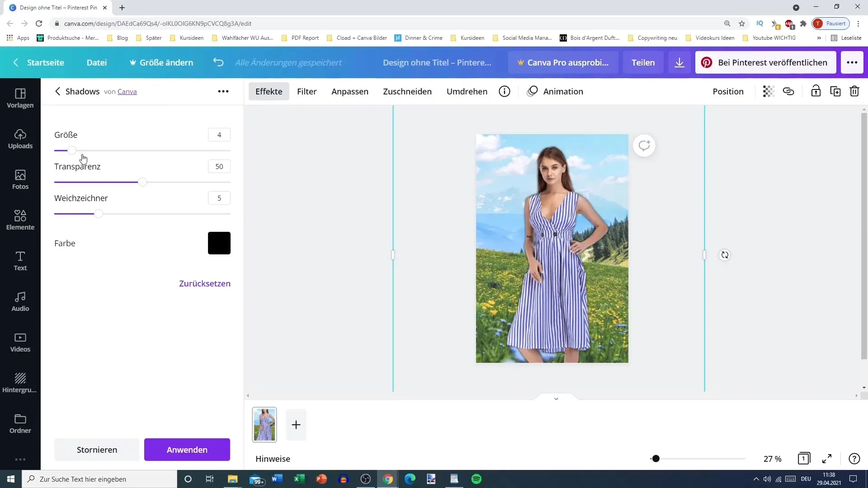Click the undo arrow in header

click(x=218, y=62)
